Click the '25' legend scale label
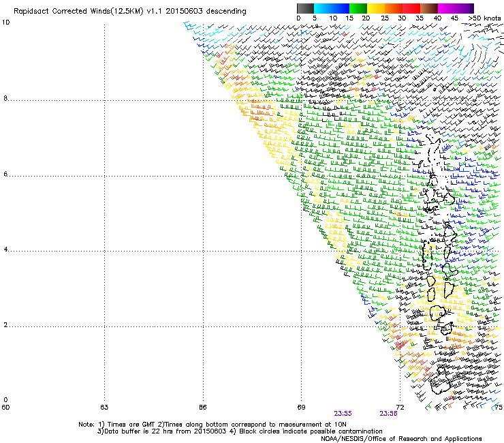 385,18
